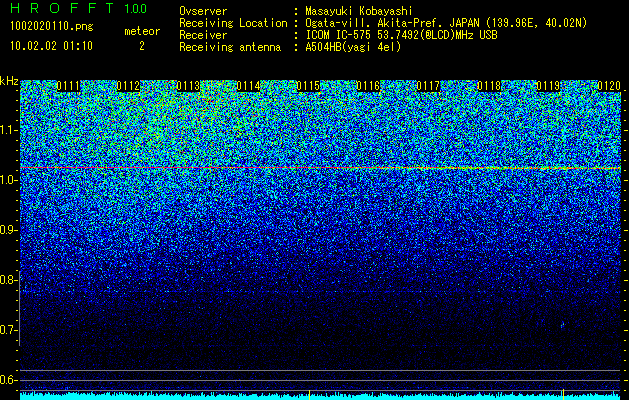
Task: Click the 0114 time marker
Action: tap(248, 86)
